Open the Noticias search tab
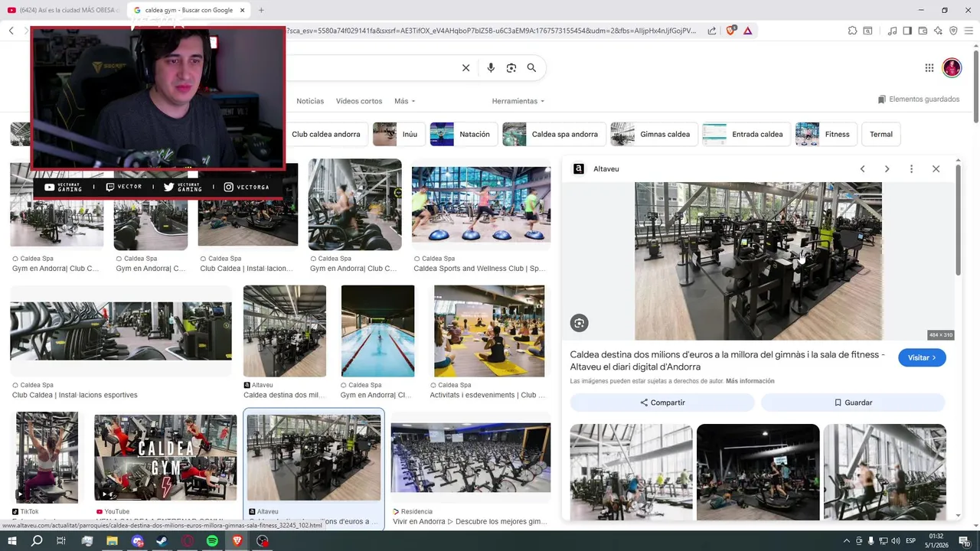This screenshot has width=980, height=551. [310, 101]
